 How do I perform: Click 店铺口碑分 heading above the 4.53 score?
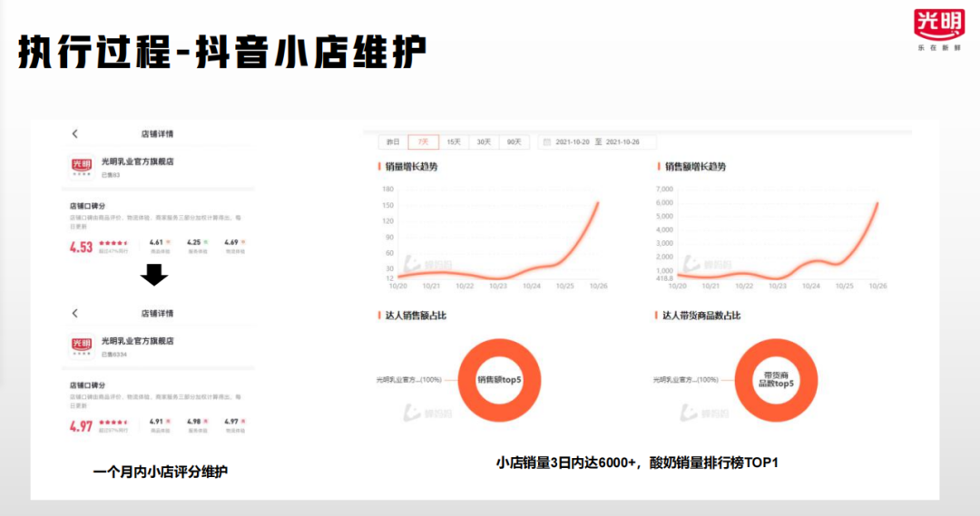(87, 206)
